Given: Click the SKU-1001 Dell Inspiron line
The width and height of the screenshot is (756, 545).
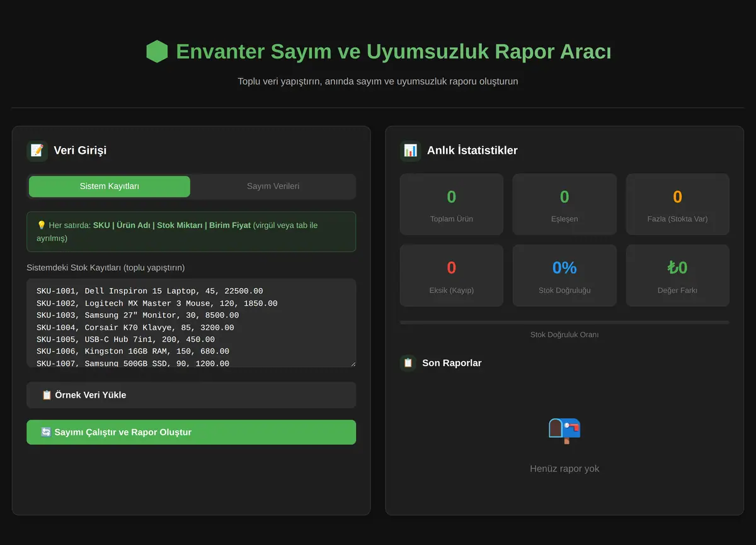Looking at the screenshot, I should (x=150, y=291).
